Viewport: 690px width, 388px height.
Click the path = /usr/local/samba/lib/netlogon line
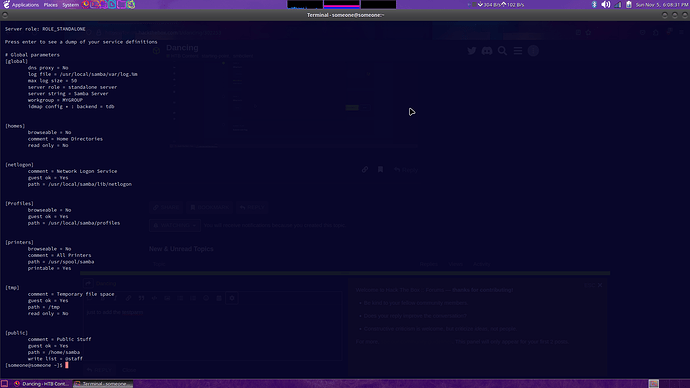tap(80, 184)
